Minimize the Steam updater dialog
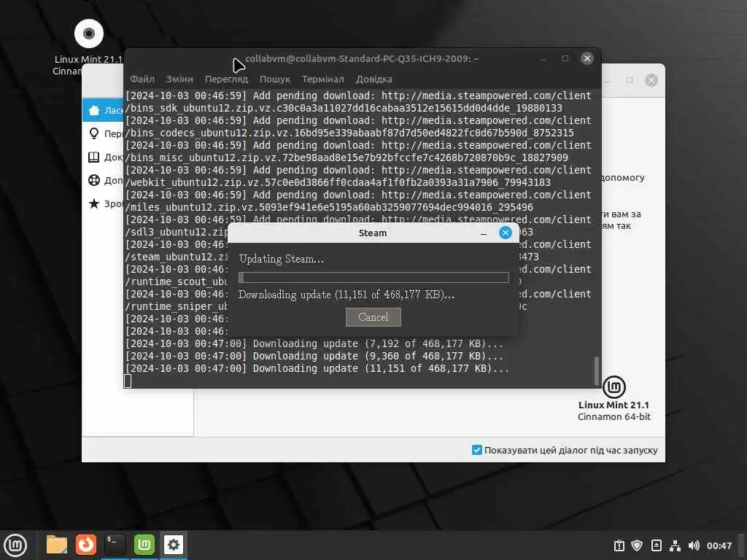 click(484, 233)
